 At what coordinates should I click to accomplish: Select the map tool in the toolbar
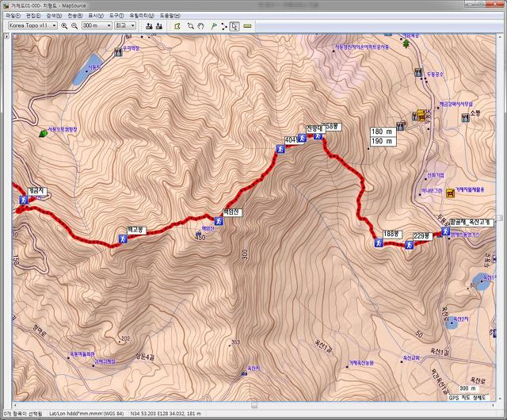click(x=177, y=26)
